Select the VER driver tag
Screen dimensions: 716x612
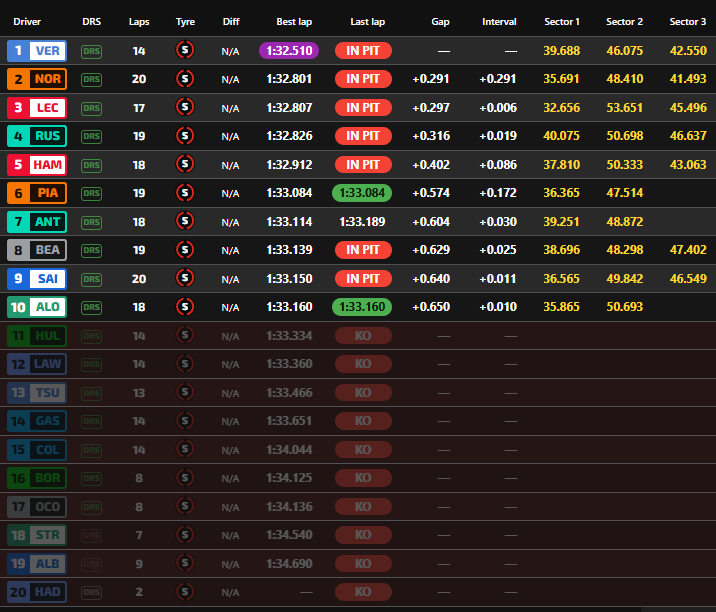tap(36, 50)
